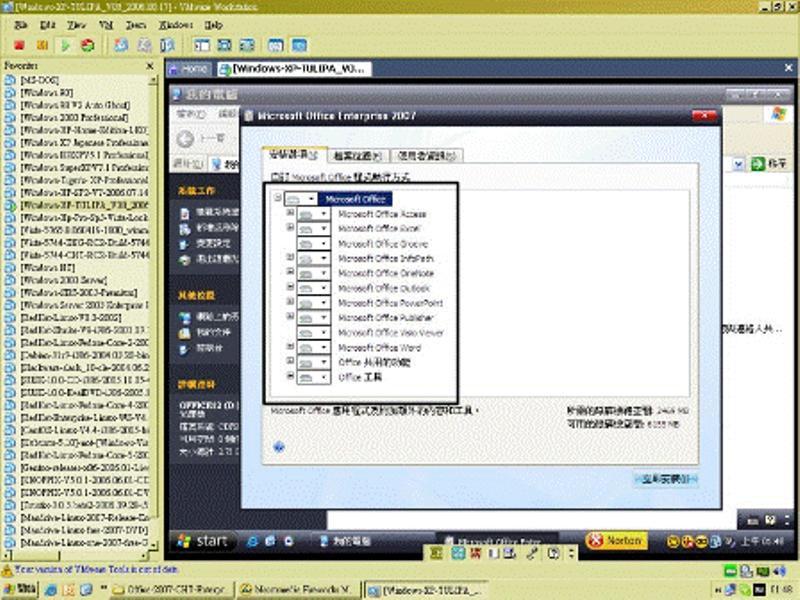Open the Team menu
800x600 pixels.
pos(136,24)
